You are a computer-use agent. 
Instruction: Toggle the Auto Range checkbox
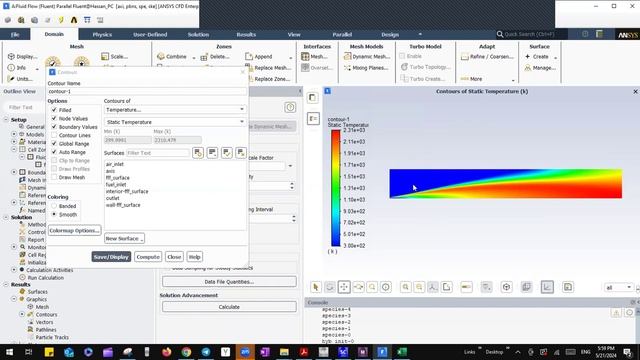tap(54, 152)
